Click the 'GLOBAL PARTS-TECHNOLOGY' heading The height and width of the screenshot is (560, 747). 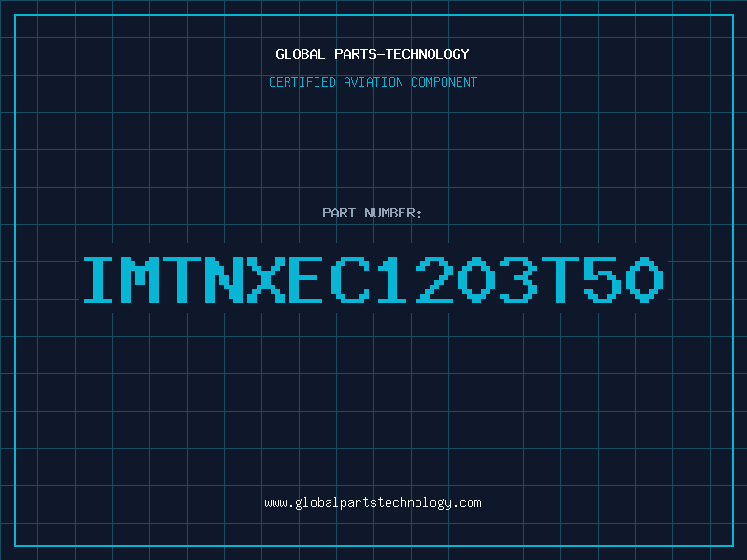[x=373, y=54]
